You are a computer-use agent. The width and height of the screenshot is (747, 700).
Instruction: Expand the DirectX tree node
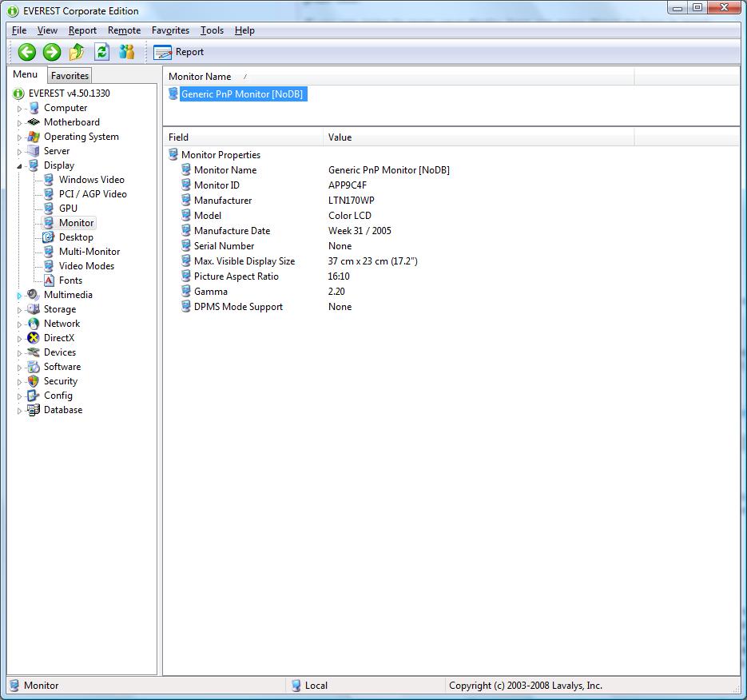pos(19,339)
